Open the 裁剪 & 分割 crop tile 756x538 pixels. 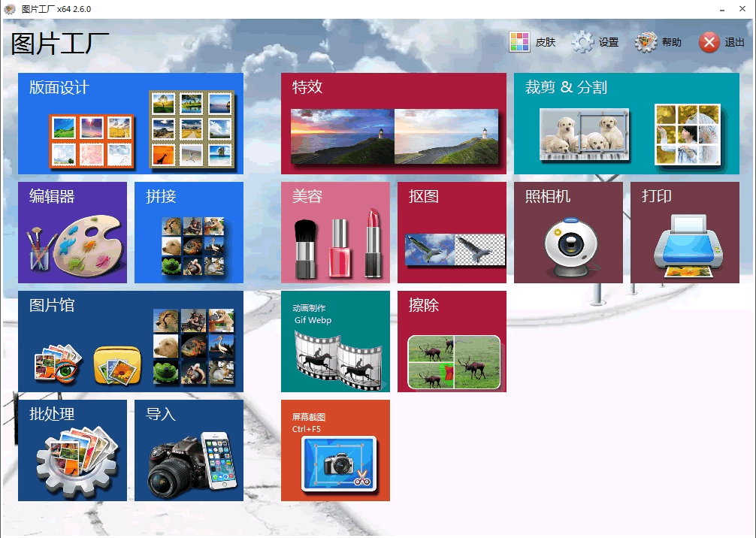coord(627,123)
